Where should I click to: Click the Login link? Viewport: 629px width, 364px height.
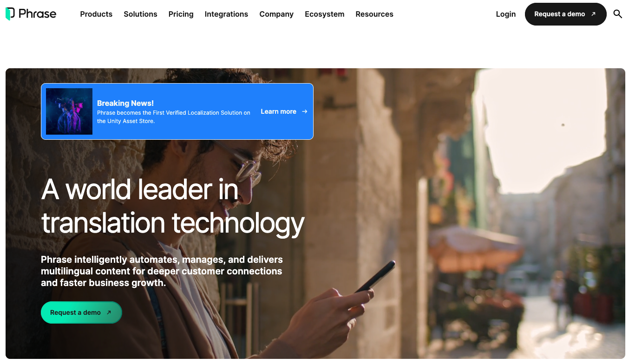pyautogui.click(x=505, y=14)
